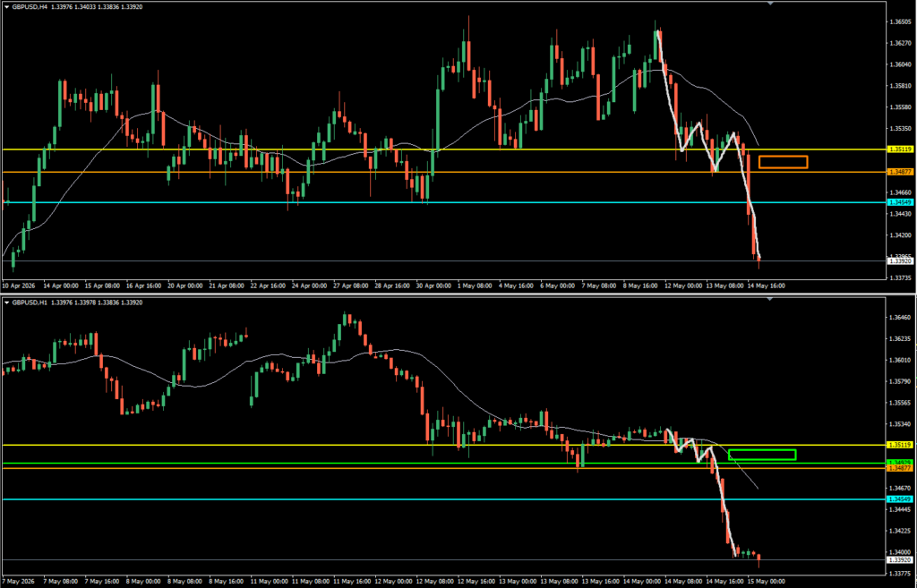Click '10 Apr 2026' on H4 time axis
This screenshot has height=588, width=917.
(x=19, y=285)
